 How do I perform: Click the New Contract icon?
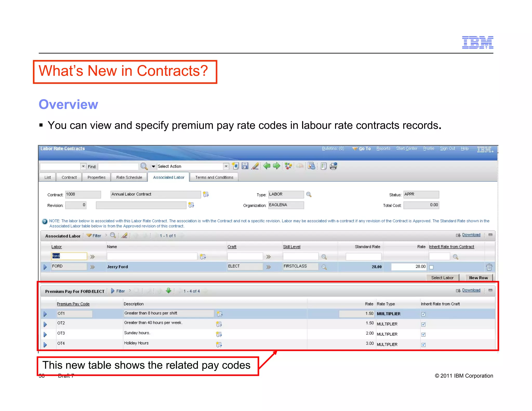[x=235, y=166]
